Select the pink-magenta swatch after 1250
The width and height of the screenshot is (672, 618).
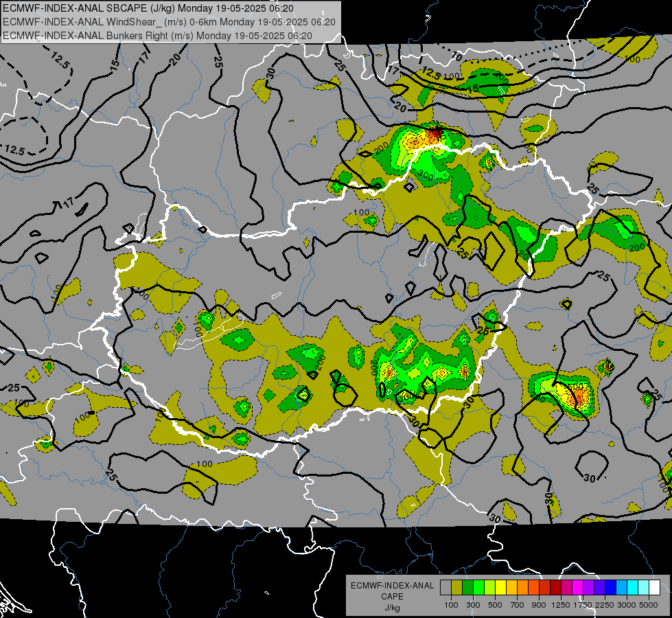pos(566,588)
